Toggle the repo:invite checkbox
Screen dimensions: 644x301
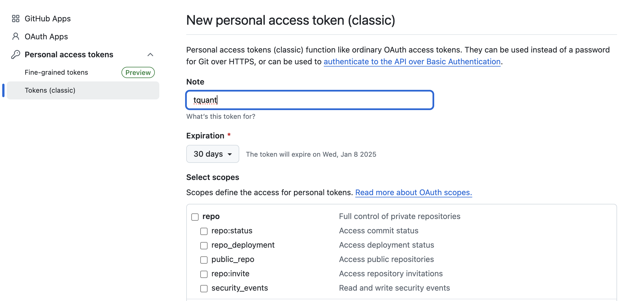click(204, 274)
